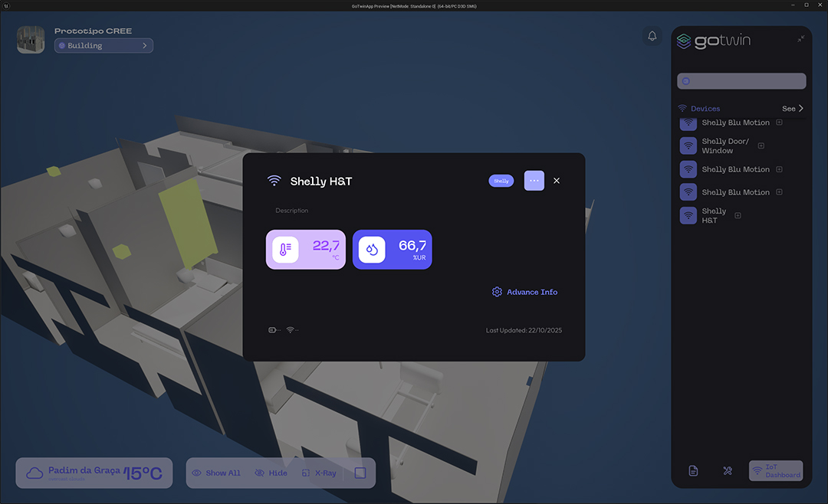Viewport: 828px width, 504px height.
Task: Click the temperature thermometer icon
Action: point(285,250)
